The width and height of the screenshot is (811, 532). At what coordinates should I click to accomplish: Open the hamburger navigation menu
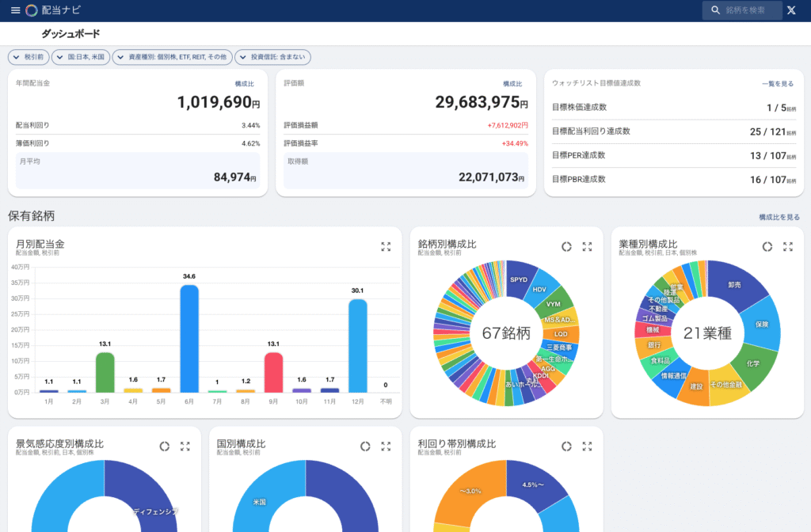click(x=15, y=10)
